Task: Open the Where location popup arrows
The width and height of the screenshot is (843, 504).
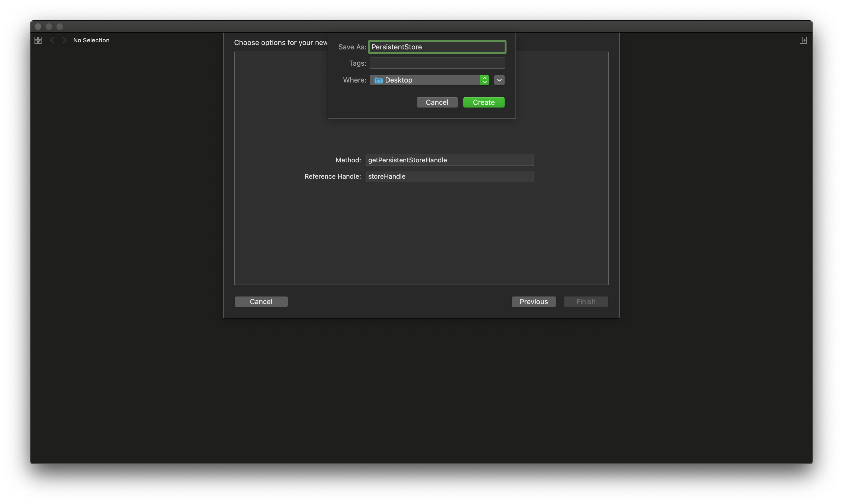Action: tap(484, 80)
